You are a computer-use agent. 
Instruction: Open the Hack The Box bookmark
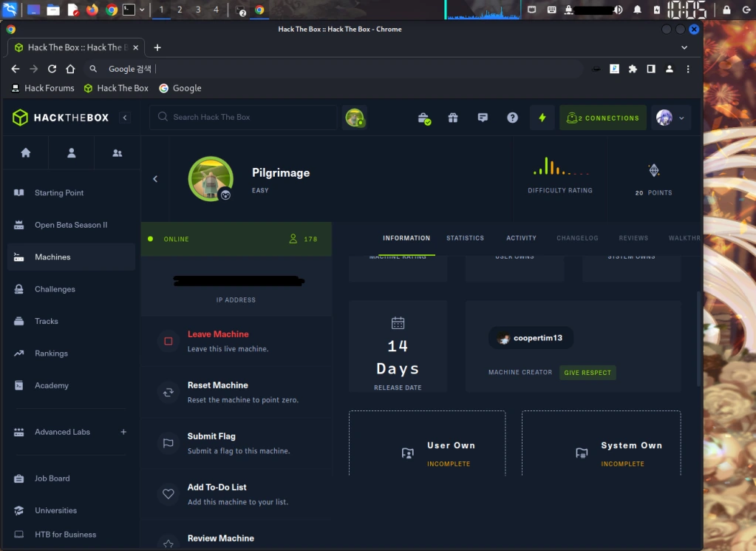[x=116, y=88]
